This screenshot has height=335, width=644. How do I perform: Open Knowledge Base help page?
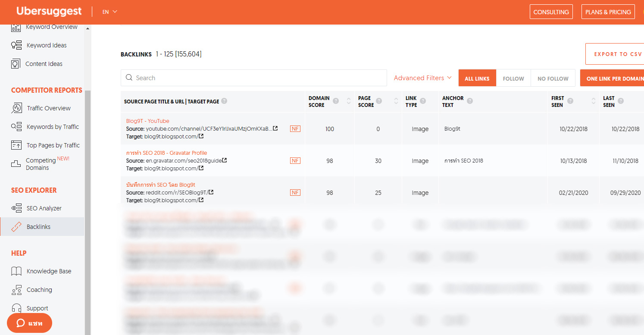click(49, 271)
